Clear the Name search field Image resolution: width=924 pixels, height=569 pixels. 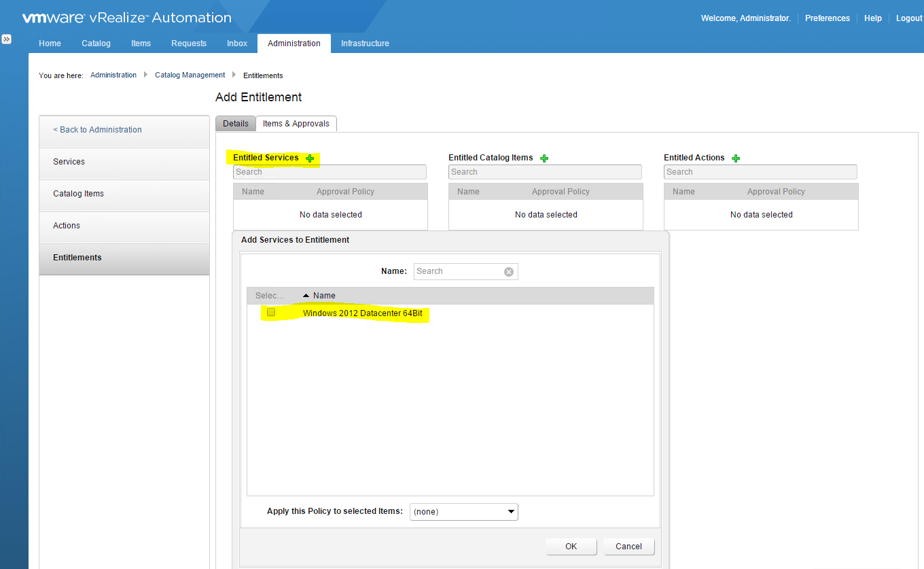(x=509, y=272)
